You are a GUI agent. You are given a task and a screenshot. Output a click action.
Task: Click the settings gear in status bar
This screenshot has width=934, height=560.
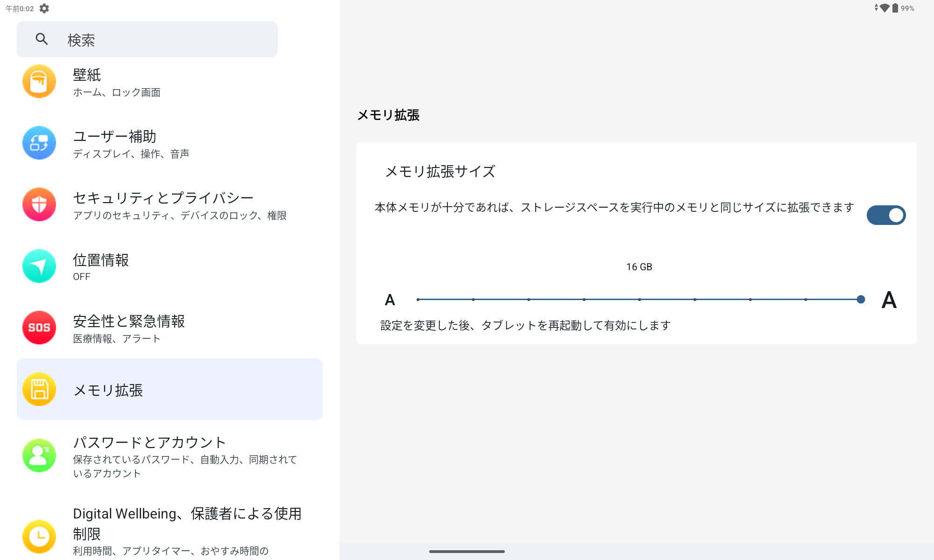point(44,8)
